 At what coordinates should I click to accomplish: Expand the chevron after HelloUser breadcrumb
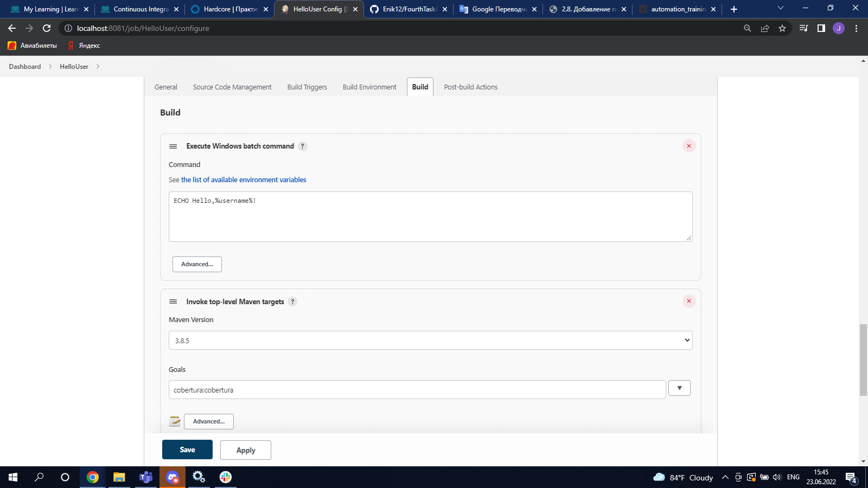pos(98,67)
